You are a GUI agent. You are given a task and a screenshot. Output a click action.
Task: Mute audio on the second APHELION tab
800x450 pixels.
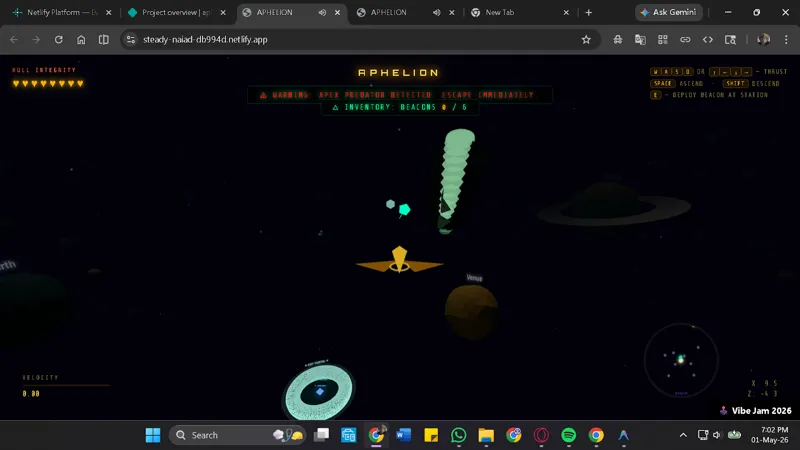tap(437, 12)
